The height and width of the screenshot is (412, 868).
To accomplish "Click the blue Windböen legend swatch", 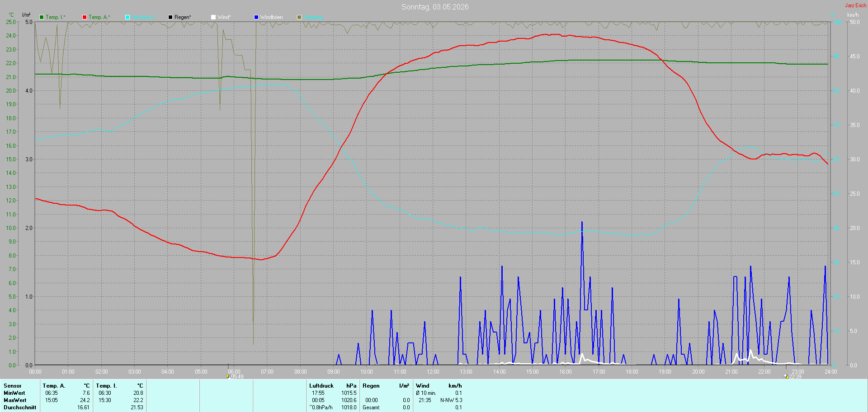I will 256,17.
